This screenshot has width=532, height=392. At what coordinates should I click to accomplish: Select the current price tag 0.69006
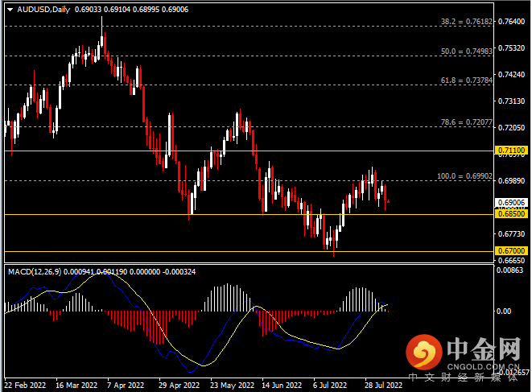[511, 203]
